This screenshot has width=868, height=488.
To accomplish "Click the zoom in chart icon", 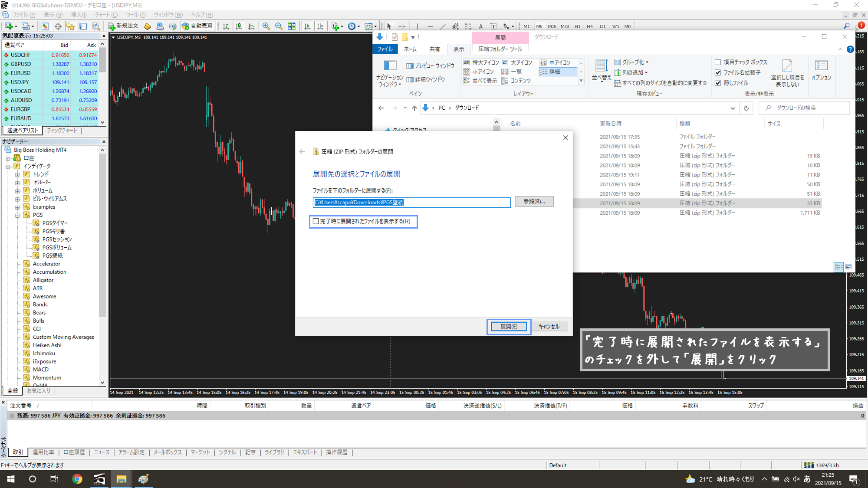I will (266, 26).
